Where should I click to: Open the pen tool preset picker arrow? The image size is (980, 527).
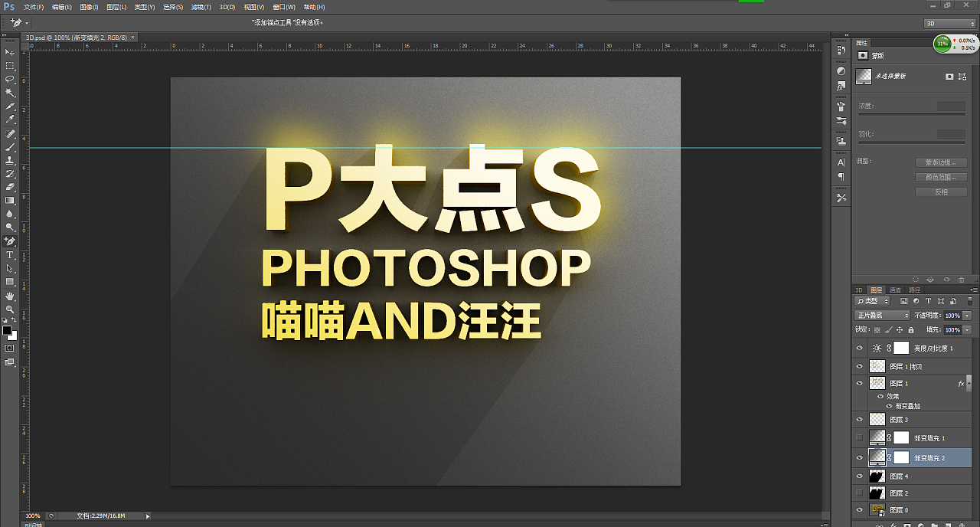pyautogui.click(x=27, y=24)
